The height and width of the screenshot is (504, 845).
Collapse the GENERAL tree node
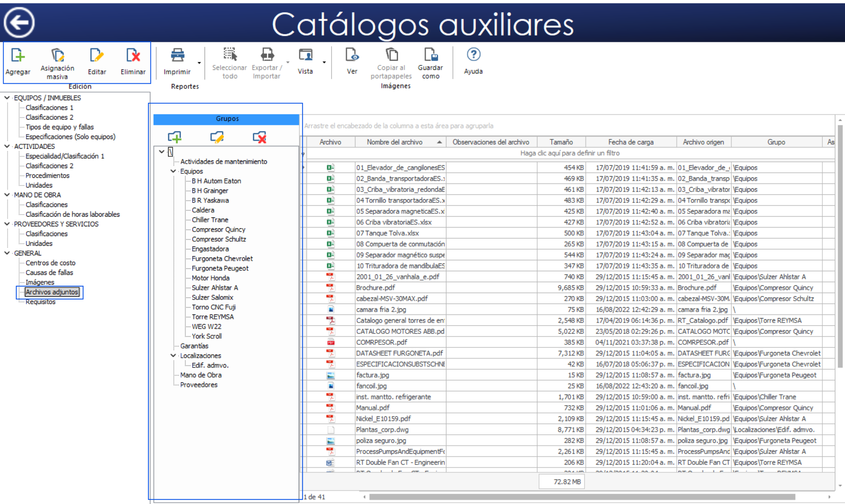pos(7,253)
